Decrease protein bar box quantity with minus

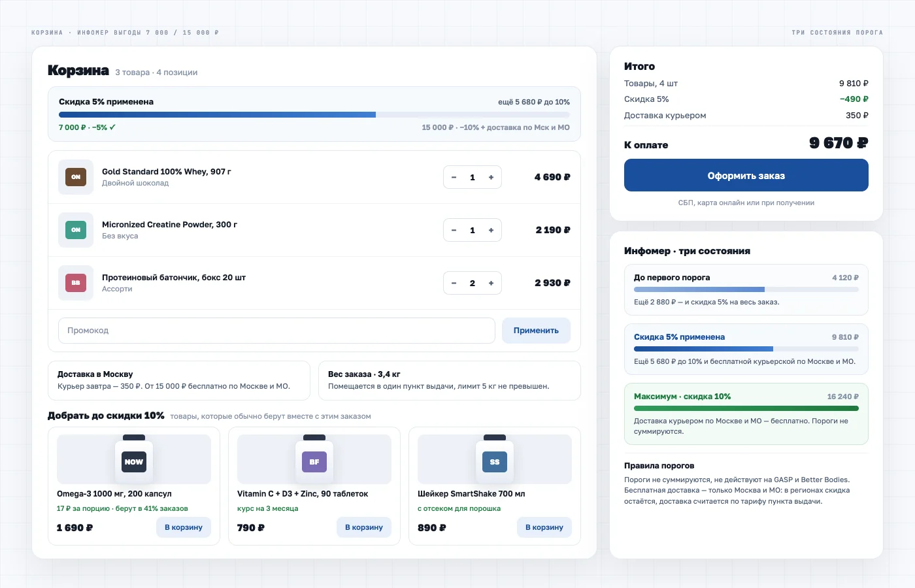point(454,283)
